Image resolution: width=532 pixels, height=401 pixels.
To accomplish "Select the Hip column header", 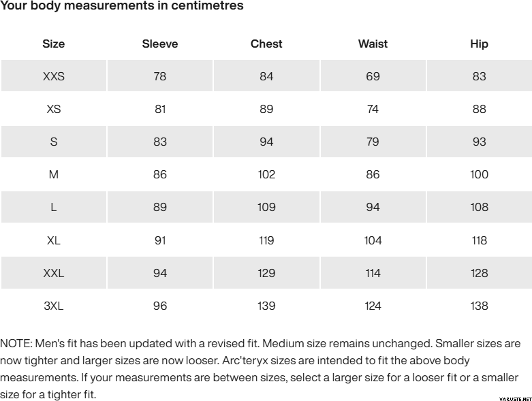I will (x=479, y=44).
